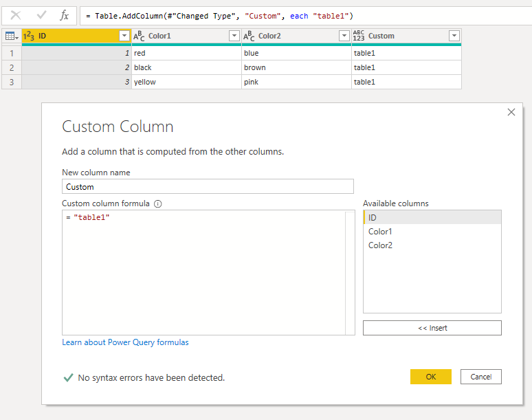Image resolution: width=532 pixels, height=420 pixels.
Task: Click the Color1 column header
Action: click(x=186, y=36)
